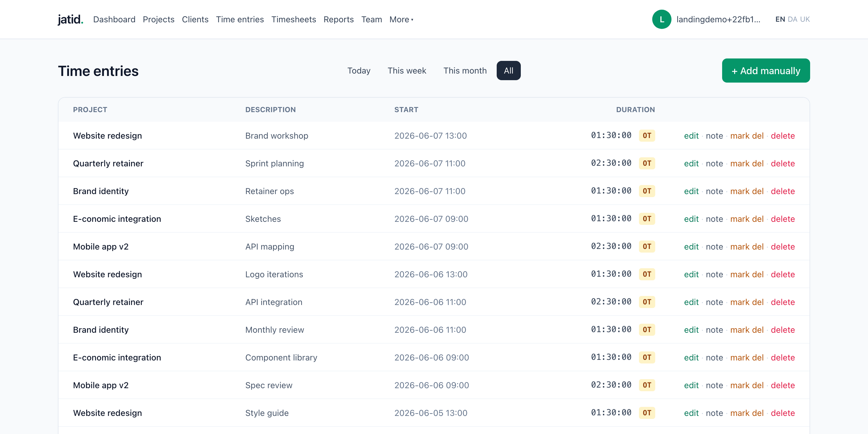Delete the Style guide entry

(x=783, y=413)
